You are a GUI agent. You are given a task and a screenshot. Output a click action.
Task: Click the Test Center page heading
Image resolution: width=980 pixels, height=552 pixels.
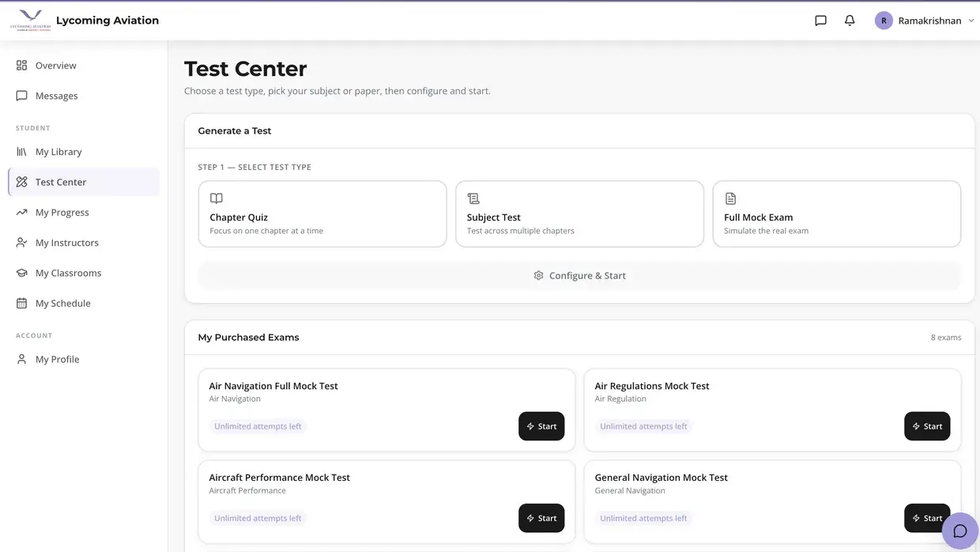pyautogui.click(x=245, y=69)
